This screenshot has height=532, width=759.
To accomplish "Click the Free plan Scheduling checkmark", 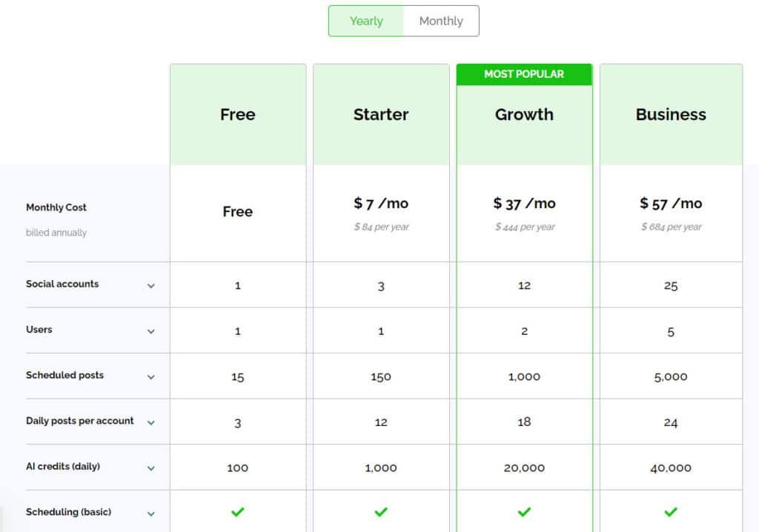I will point(237,511).
